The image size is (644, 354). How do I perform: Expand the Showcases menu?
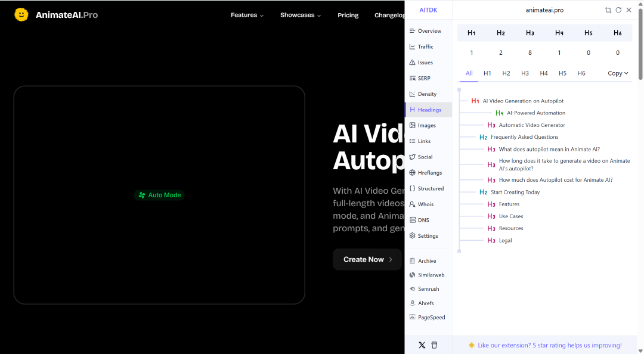click(301, 15)
